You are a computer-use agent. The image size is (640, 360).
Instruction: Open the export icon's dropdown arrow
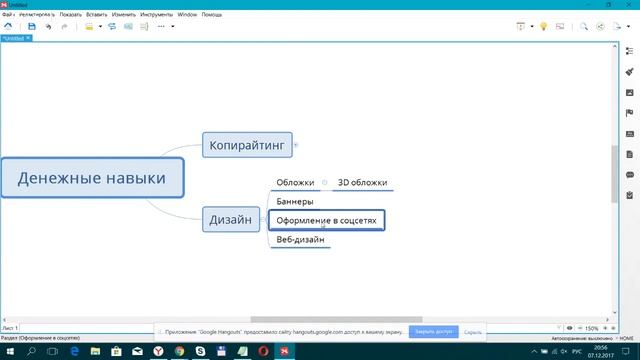click(x=628, y=27)
